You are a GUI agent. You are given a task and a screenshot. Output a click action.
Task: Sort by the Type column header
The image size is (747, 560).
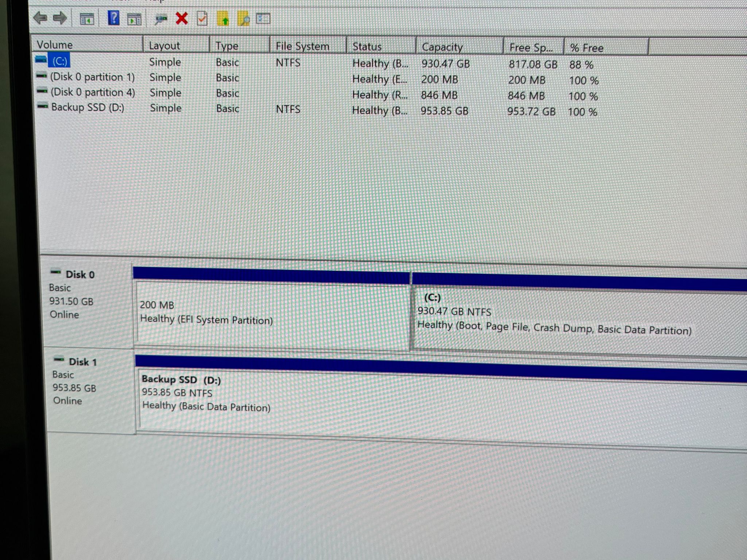tap(240, 46)
